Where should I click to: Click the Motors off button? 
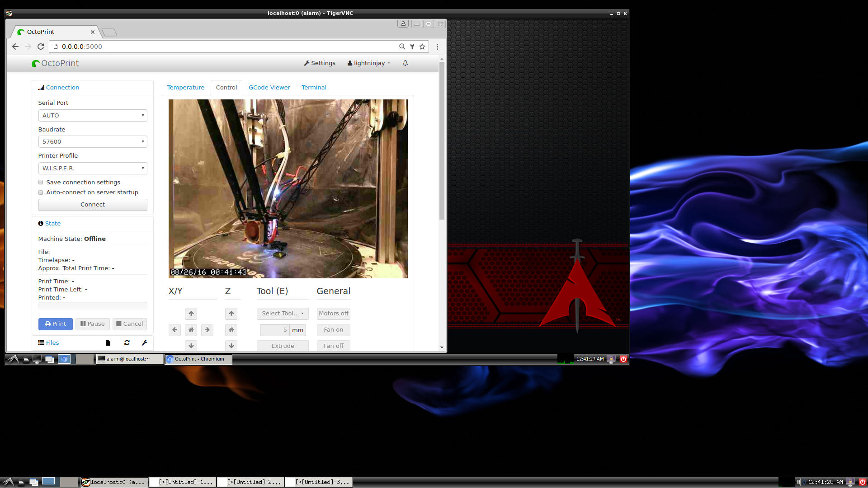(x=333, y=314)
